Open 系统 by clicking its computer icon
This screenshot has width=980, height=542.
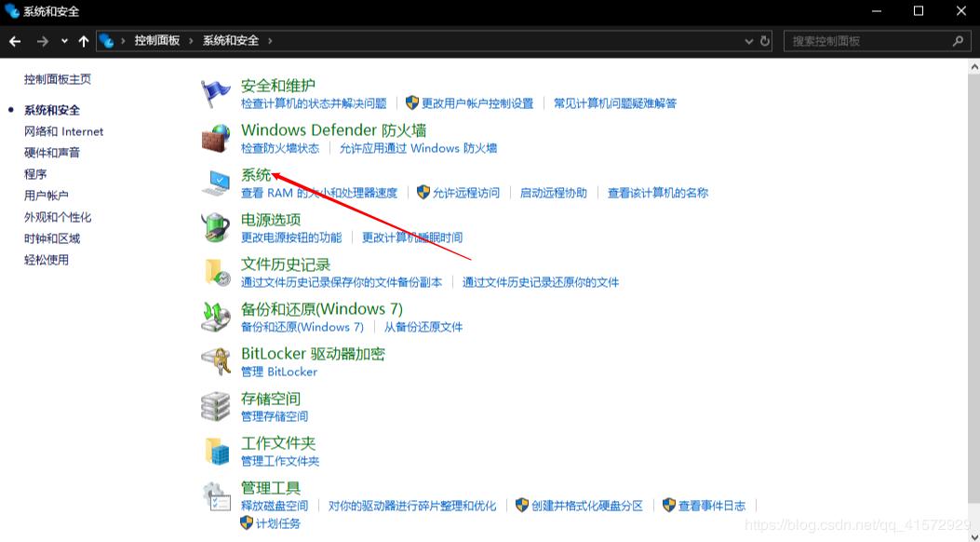(x=214, y=182)
